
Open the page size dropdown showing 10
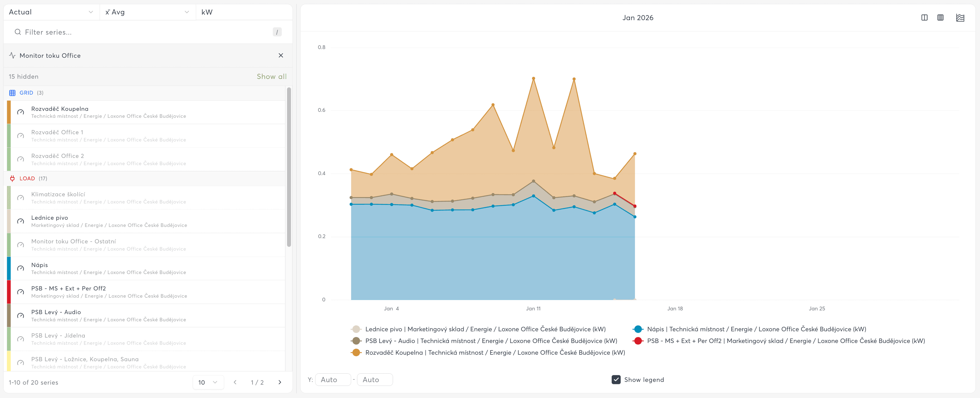click(x=208, y=382)
